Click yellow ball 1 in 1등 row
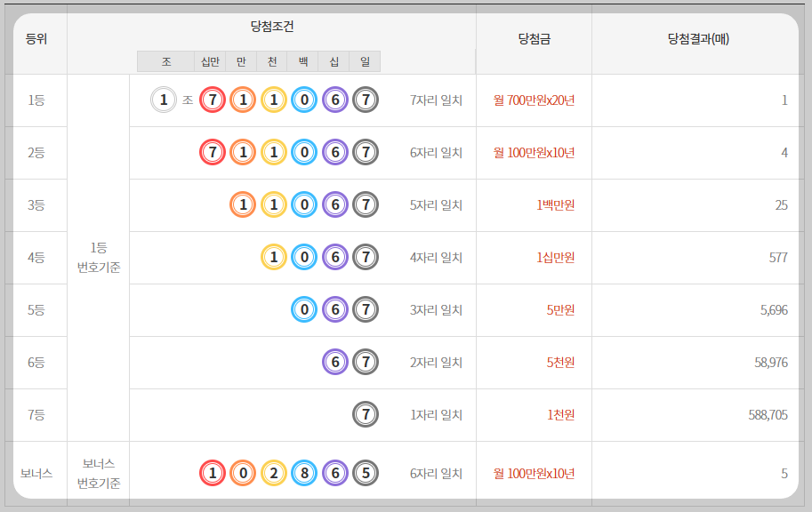812x512 pixels. coord(274,100)
